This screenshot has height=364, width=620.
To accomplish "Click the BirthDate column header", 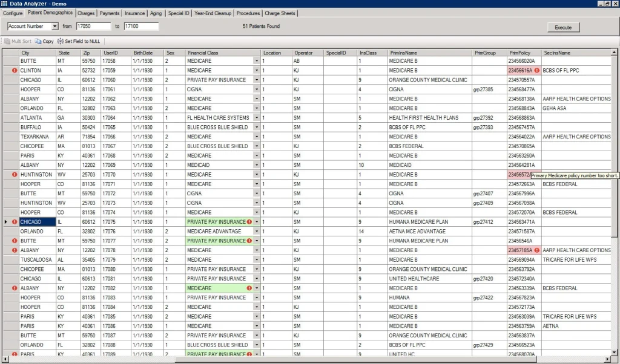I will pyautogui.click(x=148, y=53).
